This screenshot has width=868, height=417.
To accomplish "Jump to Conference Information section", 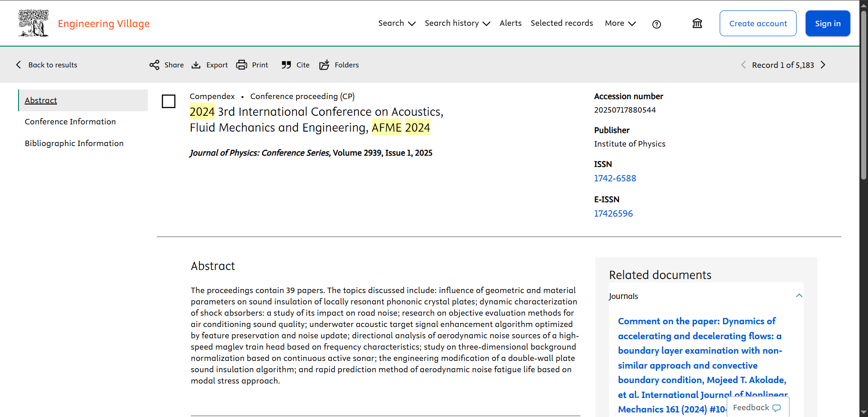I will (70, 122).
